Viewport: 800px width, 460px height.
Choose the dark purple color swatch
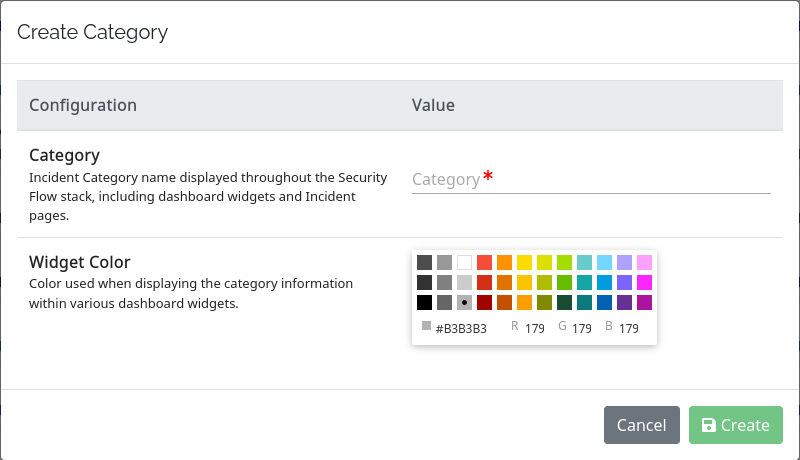[x=624, y=302]
